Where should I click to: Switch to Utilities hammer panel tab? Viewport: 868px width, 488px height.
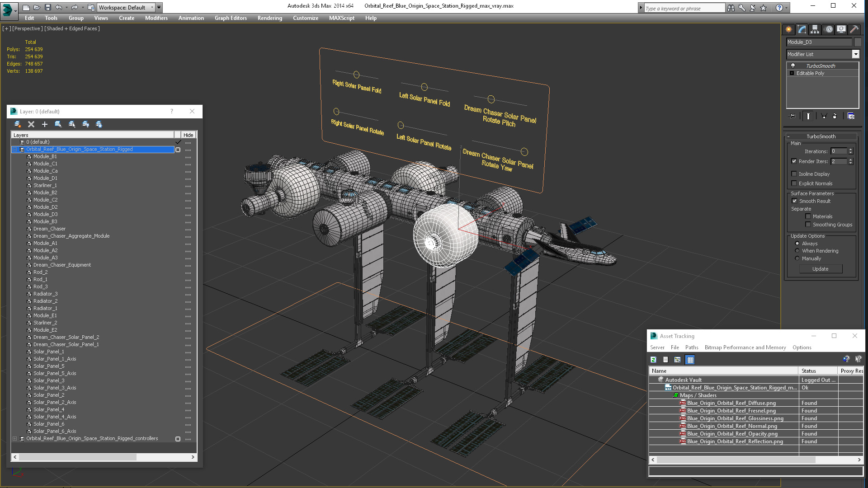[854, 29]
